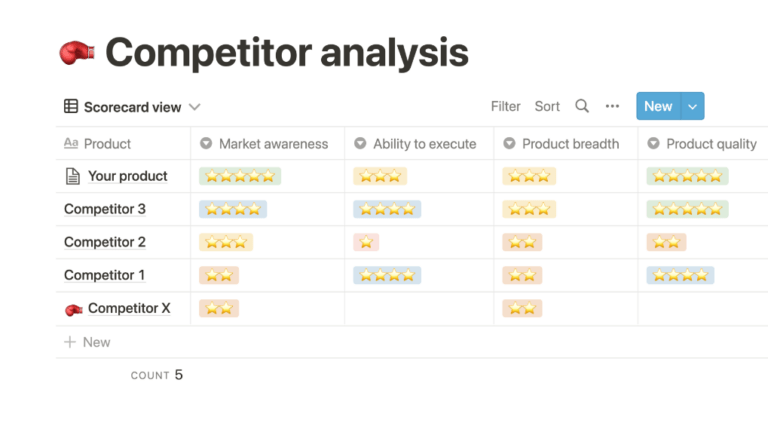Viewport: 768px width, 444px height.
Task: Click the Product breadth column header
Action: [570, 144]
